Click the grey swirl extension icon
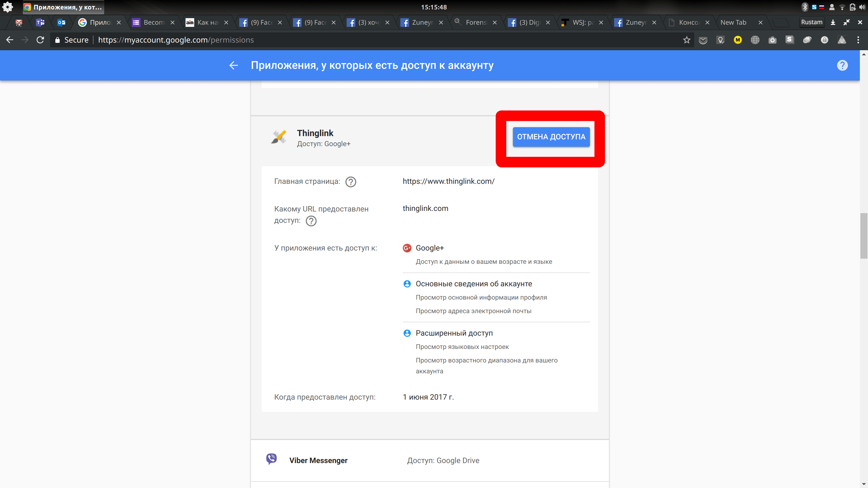Viewport: 868px width, 488px height. (x=807, y=40)
